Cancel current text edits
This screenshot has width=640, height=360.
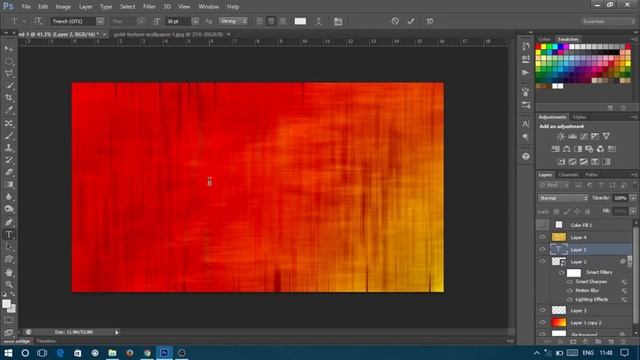[x=395, y=21]
